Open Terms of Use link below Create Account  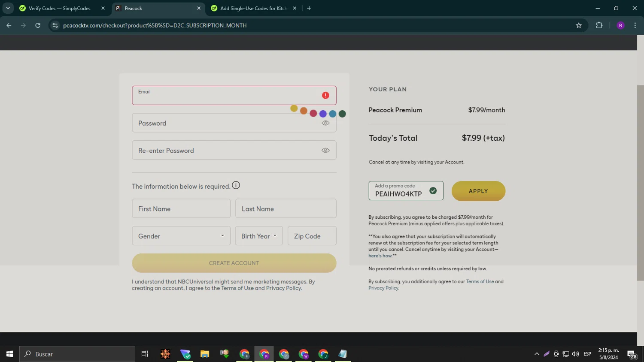(237, 288)
